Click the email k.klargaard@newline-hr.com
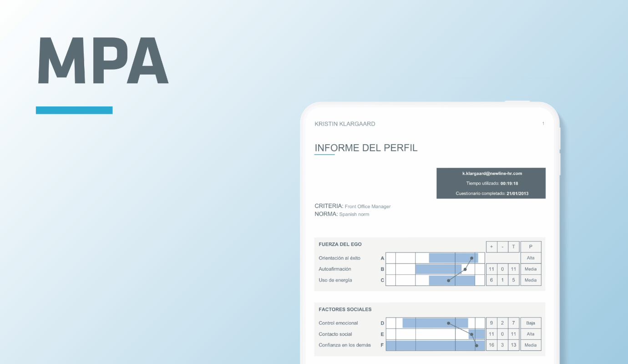 (492, 173)
